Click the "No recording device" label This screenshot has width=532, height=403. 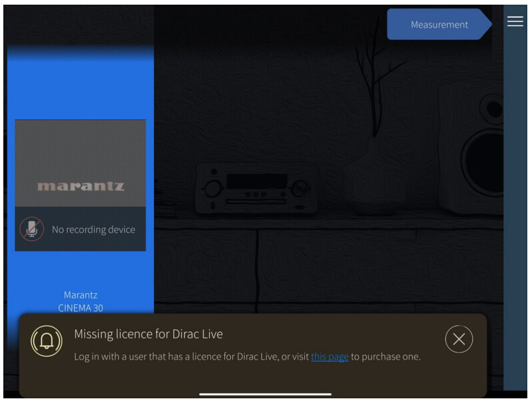[93, 230]
